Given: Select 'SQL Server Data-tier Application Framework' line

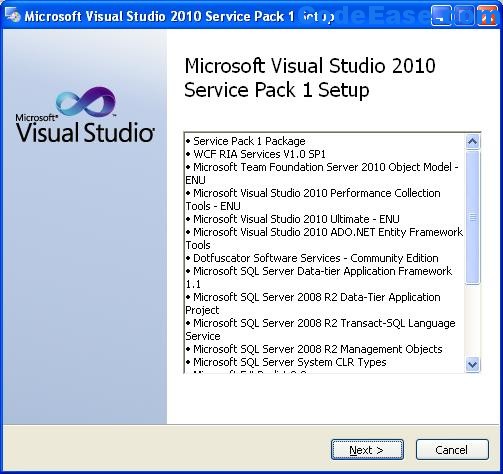Looking at the screenshot, I should (319, 277).
